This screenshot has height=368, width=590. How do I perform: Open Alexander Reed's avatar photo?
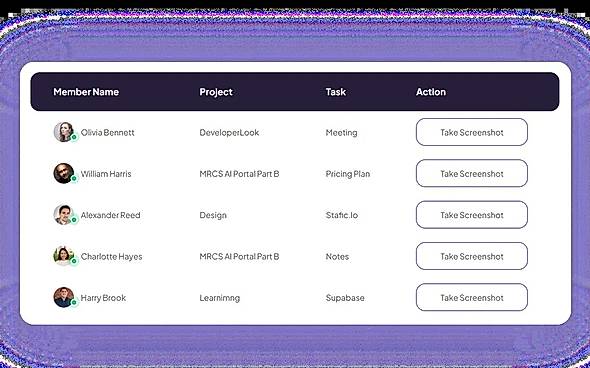64,214
